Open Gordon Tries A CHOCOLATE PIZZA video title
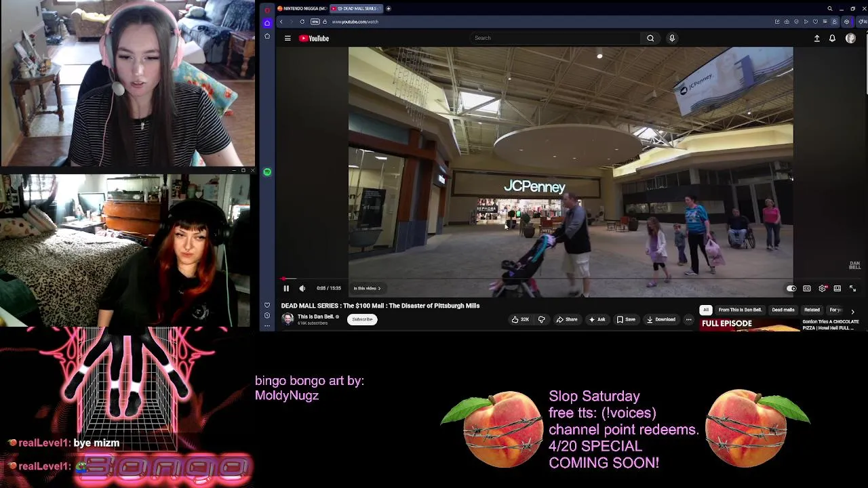The width and height of the screenshot is (868, 488). [831, 325]
